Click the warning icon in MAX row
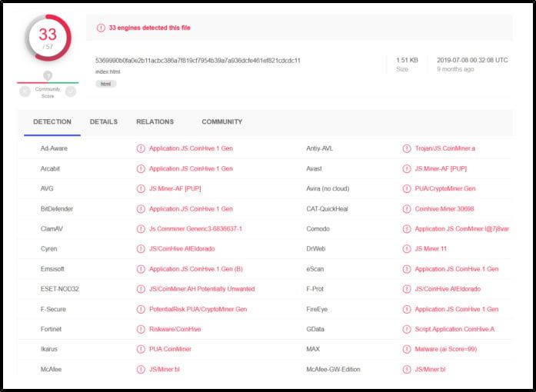 (x=407, y=349)
